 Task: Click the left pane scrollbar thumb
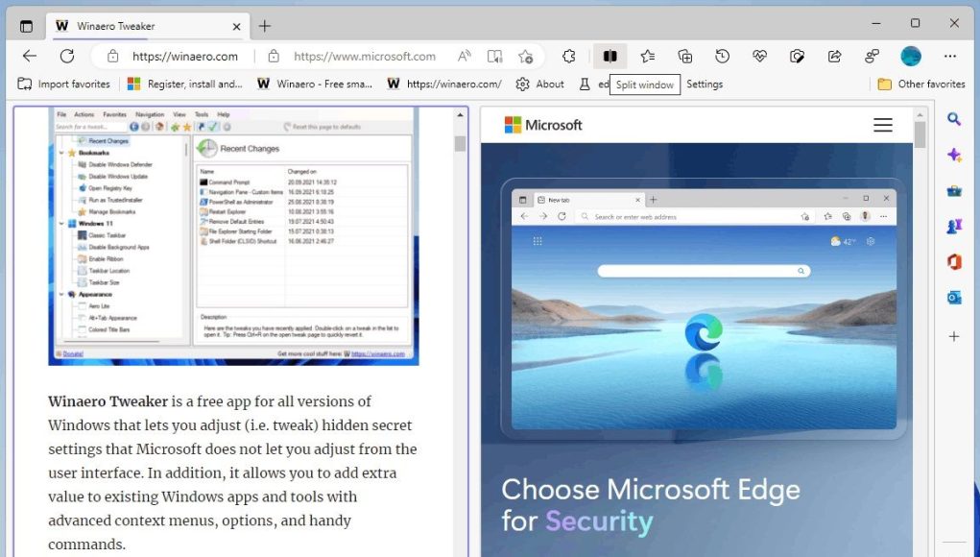(x=460, y=143)
